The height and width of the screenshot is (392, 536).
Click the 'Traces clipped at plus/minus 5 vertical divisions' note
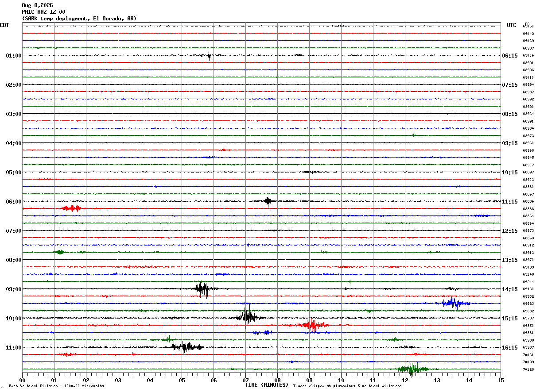click(347, 386)
